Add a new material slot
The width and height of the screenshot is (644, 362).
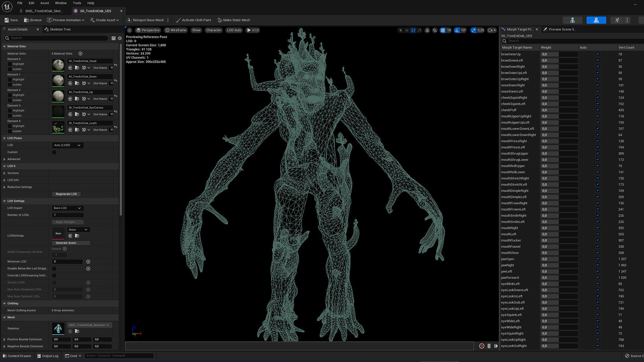(x=80, y=54)
